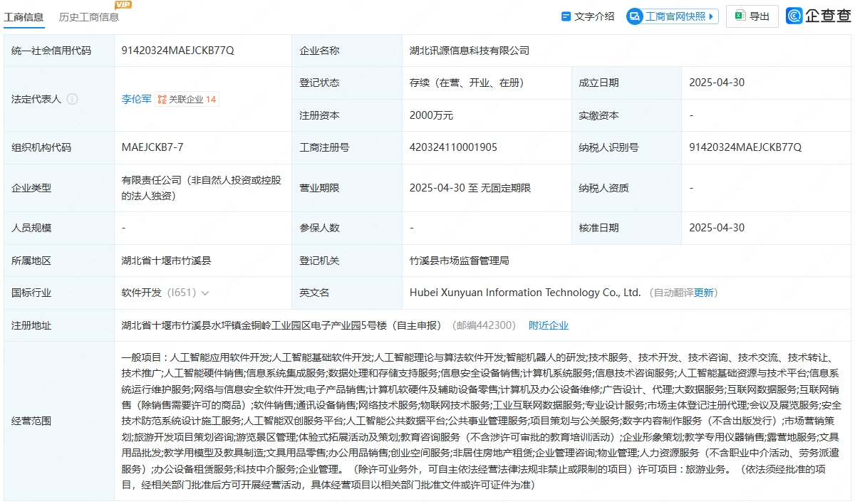Click 登记机关 value 竹溪县市场监督管理局
This screenshot has width=855, height=504.
(x=460, y=261)
